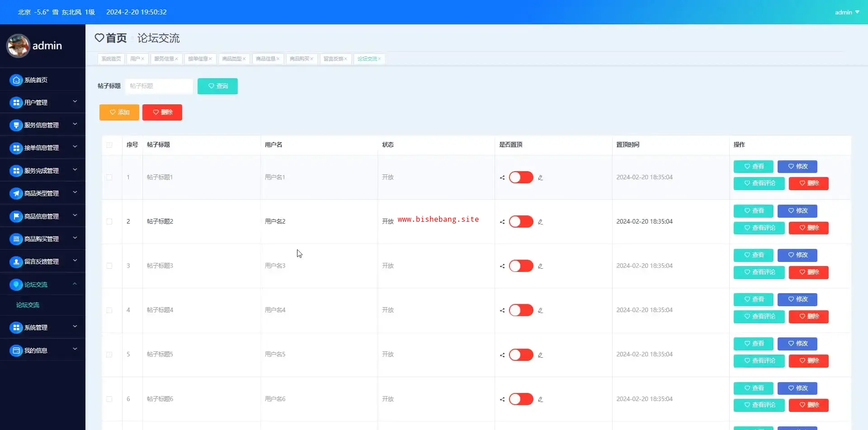This screenshot has height=430, width=868.
Task: Click the 系统首页 home icon in sidebar
Action: click(16, 80)
